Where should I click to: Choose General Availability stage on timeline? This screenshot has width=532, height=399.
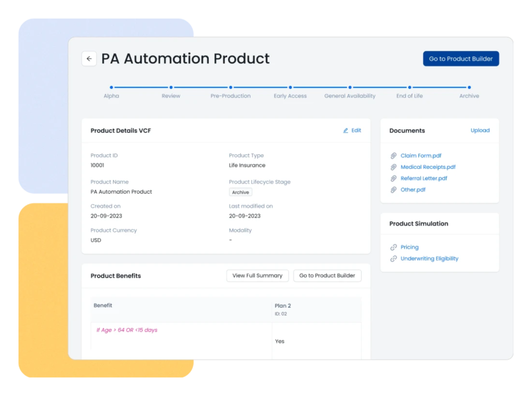coord(350,87)
